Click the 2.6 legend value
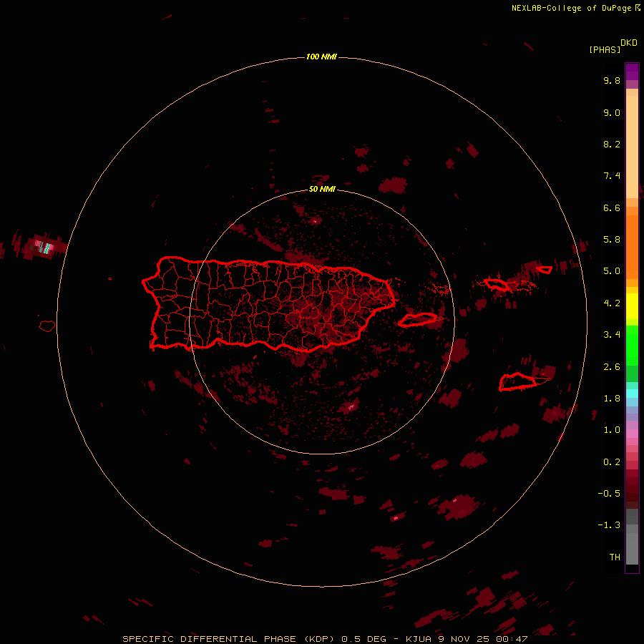 pyautogui.click(x=612, y=367)
